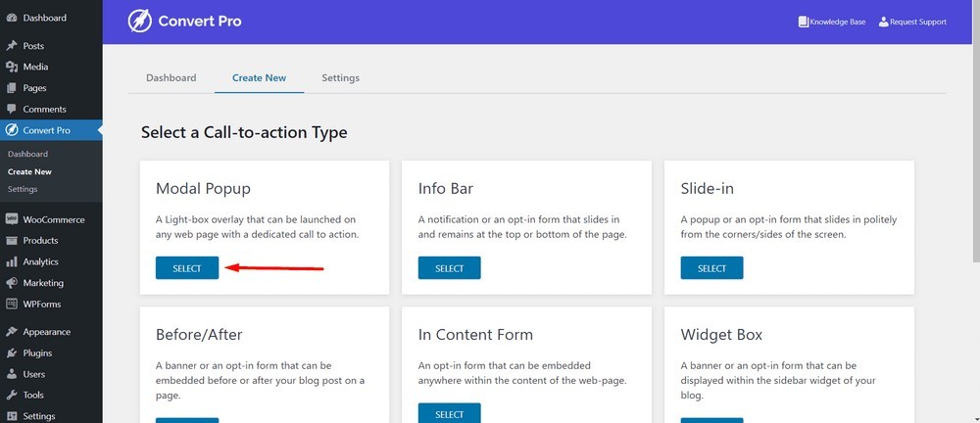Open the Knowledge Base link

click(832, 22)
